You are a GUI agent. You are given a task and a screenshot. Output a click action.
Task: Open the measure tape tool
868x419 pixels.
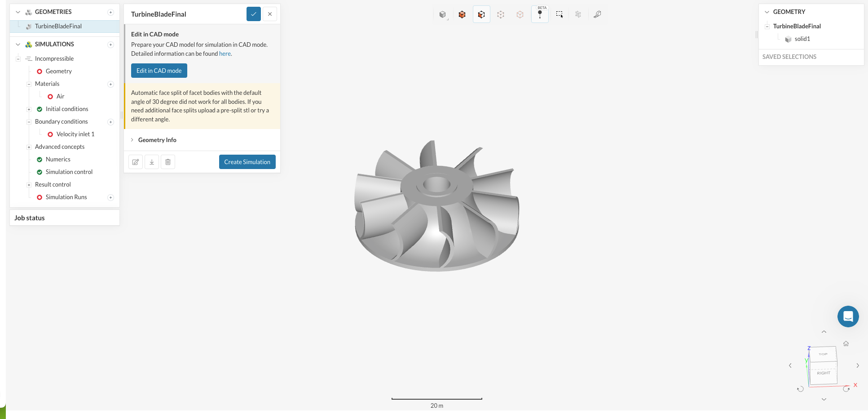coord(597,14)
